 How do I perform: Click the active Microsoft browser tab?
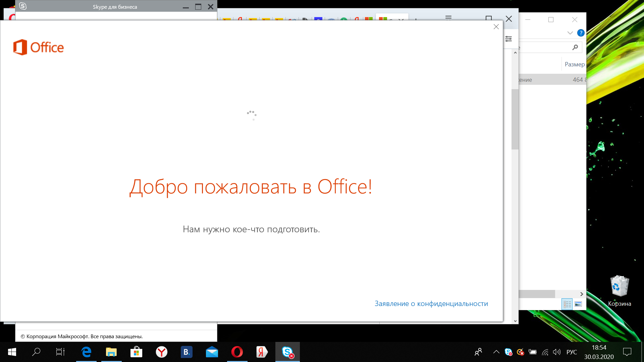pos(392,17)
